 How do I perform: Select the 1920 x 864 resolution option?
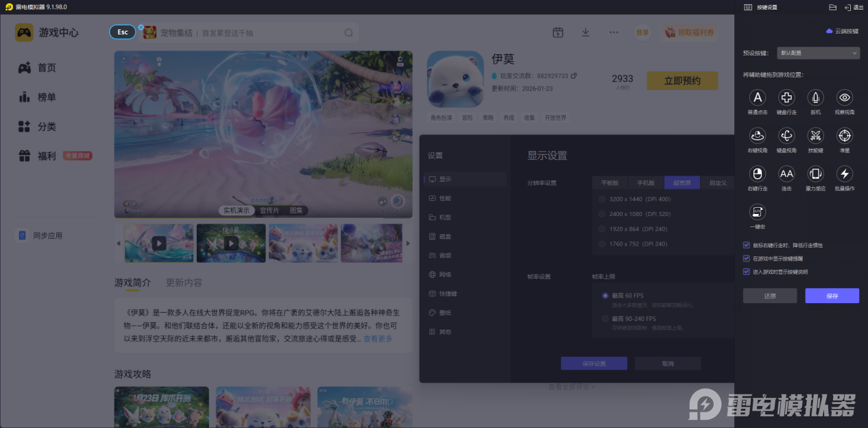[603, 229]
